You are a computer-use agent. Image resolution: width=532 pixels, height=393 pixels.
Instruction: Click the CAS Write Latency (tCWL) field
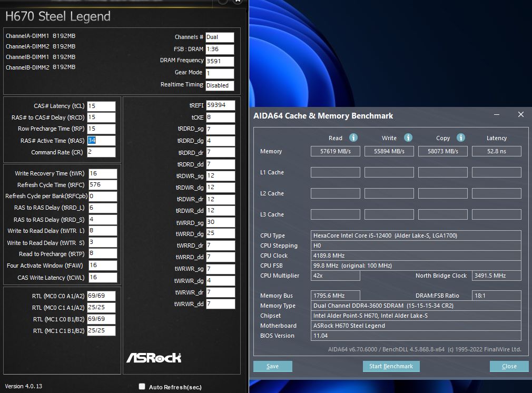[x=103, y=278]
